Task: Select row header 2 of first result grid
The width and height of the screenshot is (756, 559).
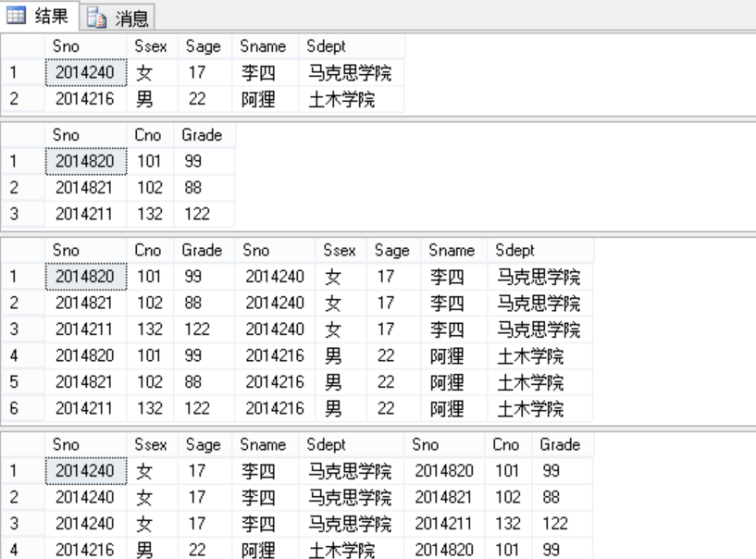Action: tap(22, 99)
